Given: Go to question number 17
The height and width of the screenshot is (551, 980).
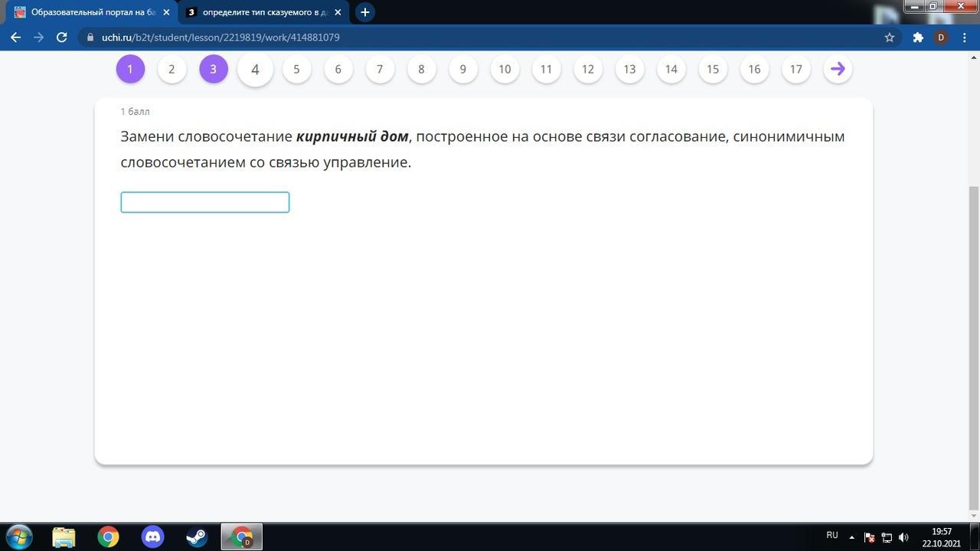Looking at the screenshot, I should pyautogui.click(x=796, y=69).
